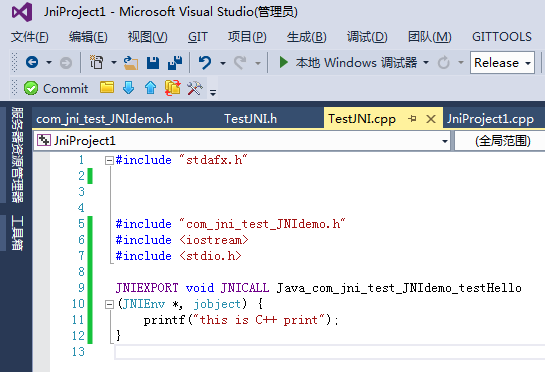Viewport: 545px width, 372px height.
Task: Open the 全局范围 scope combo box
Action: click(500, 141)
